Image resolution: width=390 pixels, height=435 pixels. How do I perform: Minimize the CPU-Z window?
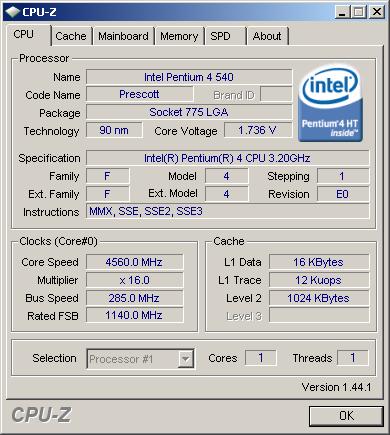[342, 12]
